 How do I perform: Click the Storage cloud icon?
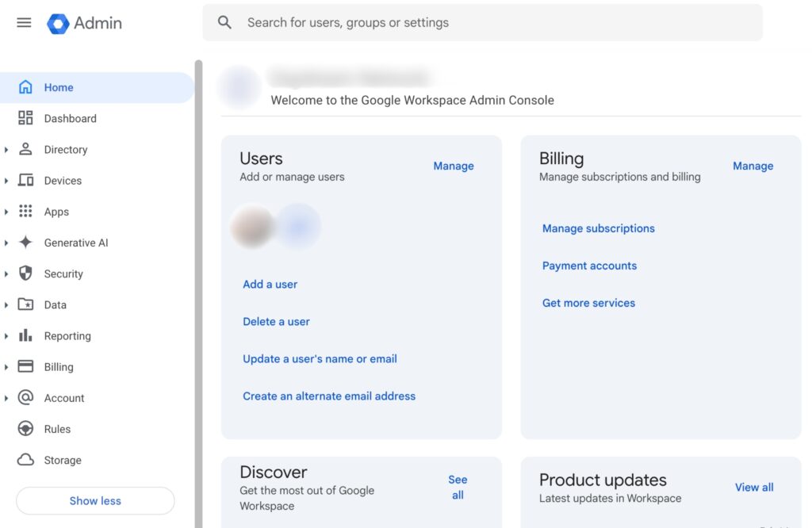click(x=25, y=460)
